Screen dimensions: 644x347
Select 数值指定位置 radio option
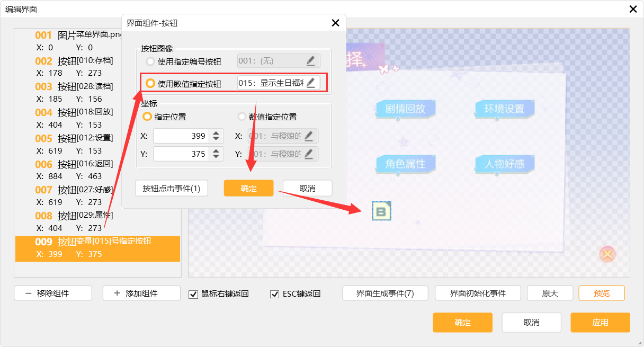pyautogui.click(x=242, y=117)
